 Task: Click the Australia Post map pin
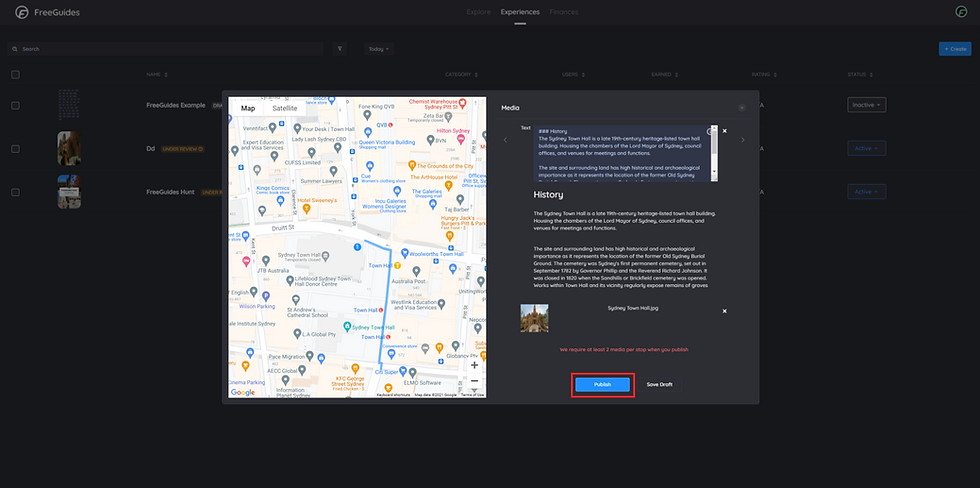click(x=415, y=271)
